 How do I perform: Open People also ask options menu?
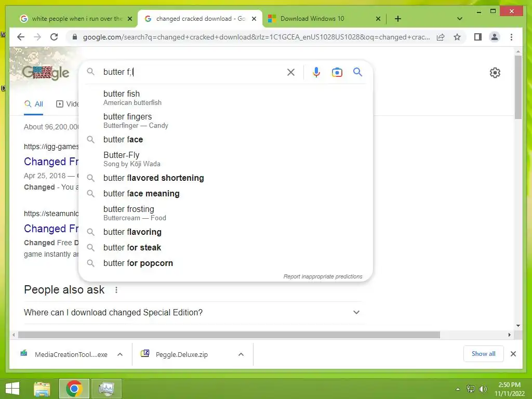116,290
